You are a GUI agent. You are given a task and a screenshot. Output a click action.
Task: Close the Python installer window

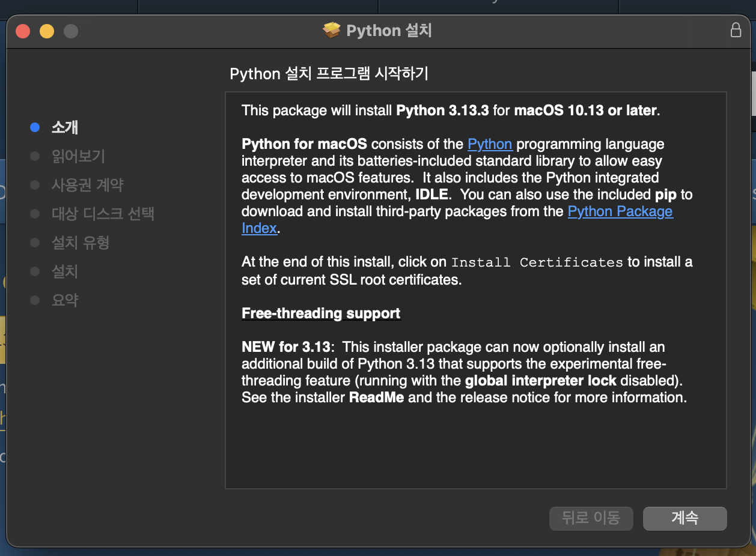point(23,31)
